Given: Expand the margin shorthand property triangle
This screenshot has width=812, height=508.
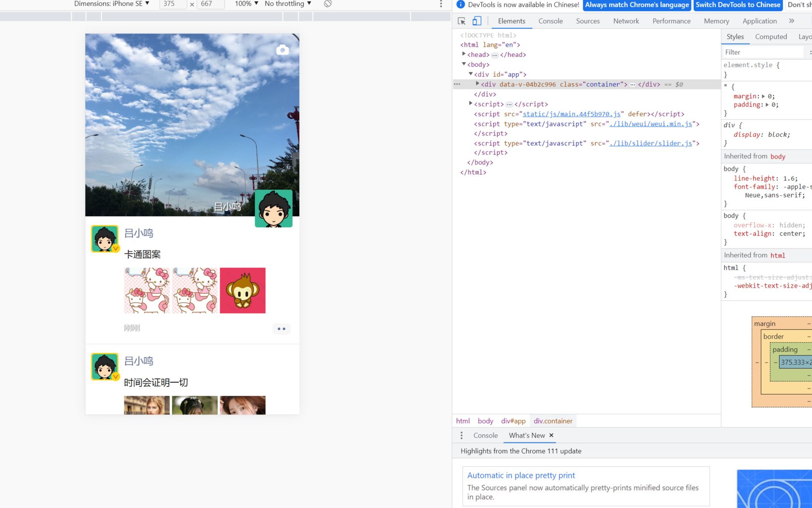Looking at the screenshot, I should point(763,96).
